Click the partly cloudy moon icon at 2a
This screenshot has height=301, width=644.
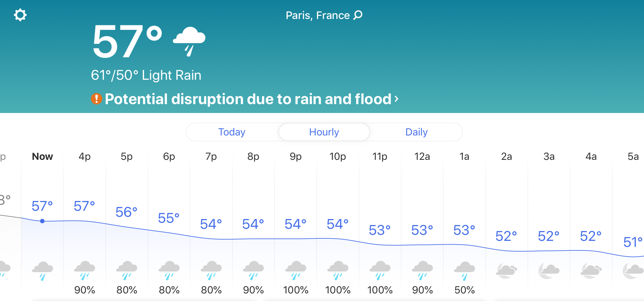(x=507, y=271)
